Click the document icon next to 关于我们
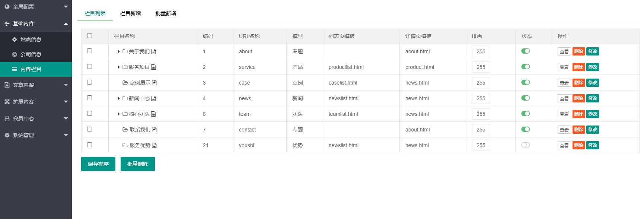The width and height of the screenshot is (644, 219). (153, 51)
